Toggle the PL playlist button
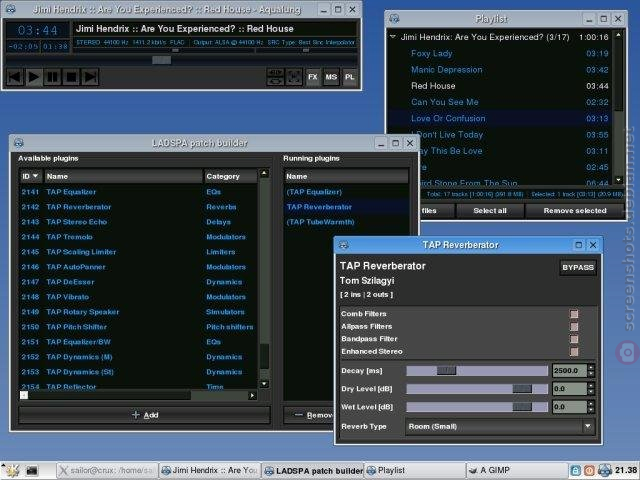640x480 pixels. click(x=350, y=77)
